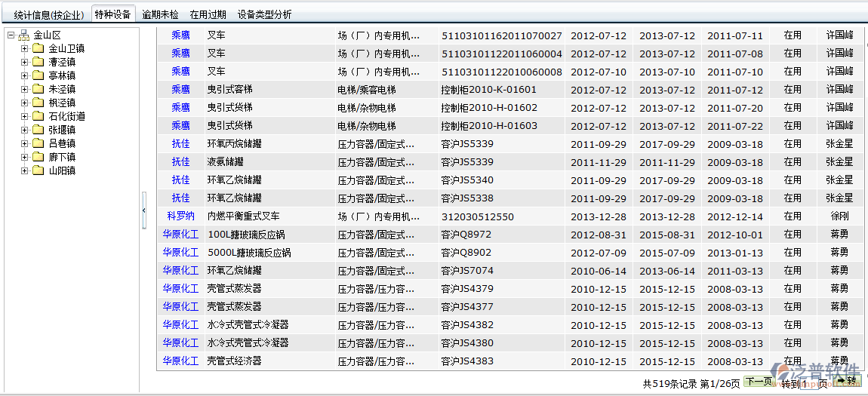
Task: Expand the 枫泾镇 tree node
Action: [x=24, y=103]
